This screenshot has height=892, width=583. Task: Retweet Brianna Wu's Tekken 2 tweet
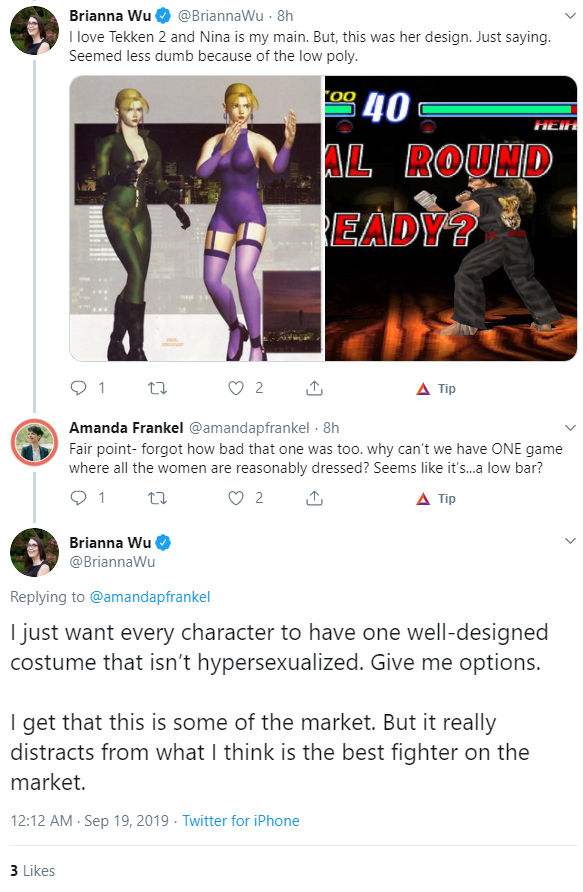(157, 389)
